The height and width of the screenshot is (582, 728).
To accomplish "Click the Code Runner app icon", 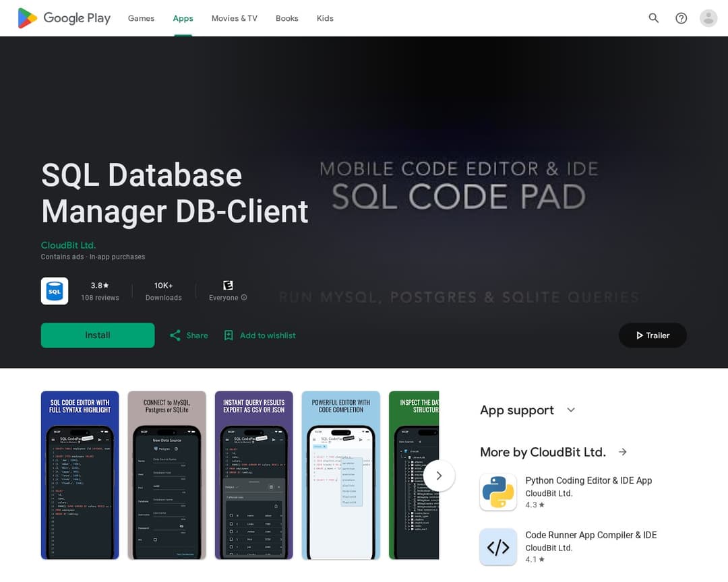I will tap(497, 547).
